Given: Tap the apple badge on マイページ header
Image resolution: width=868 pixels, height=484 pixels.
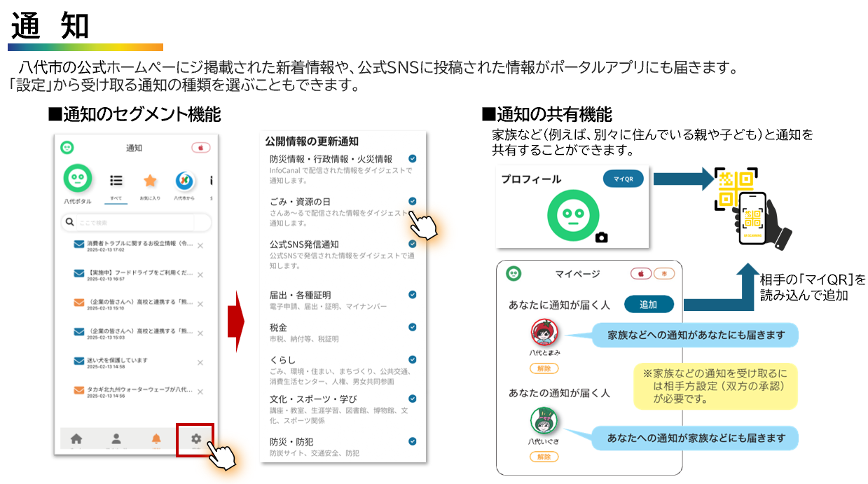Looking at the screenshot, I should click(x=641, y=273).
